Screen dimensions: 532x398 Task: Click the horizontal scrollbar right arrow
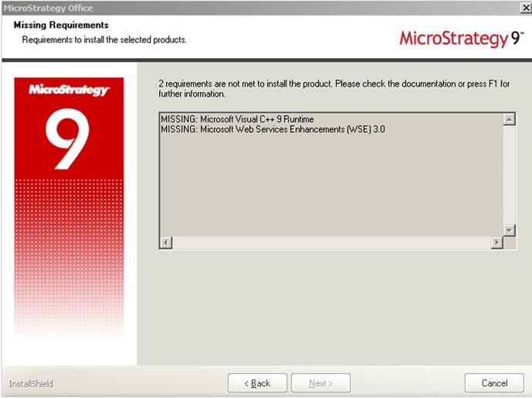(496, 243)
